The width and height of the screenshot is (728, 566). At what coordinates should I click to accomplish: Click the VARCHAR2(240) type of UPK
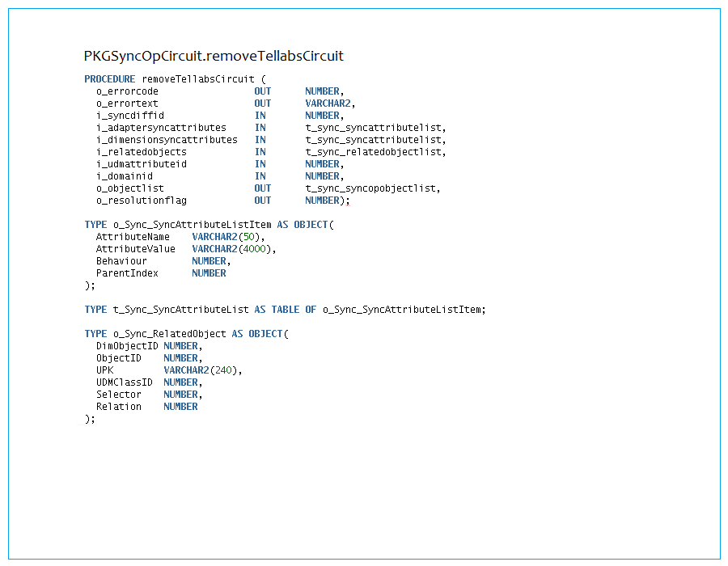point(202,370)
